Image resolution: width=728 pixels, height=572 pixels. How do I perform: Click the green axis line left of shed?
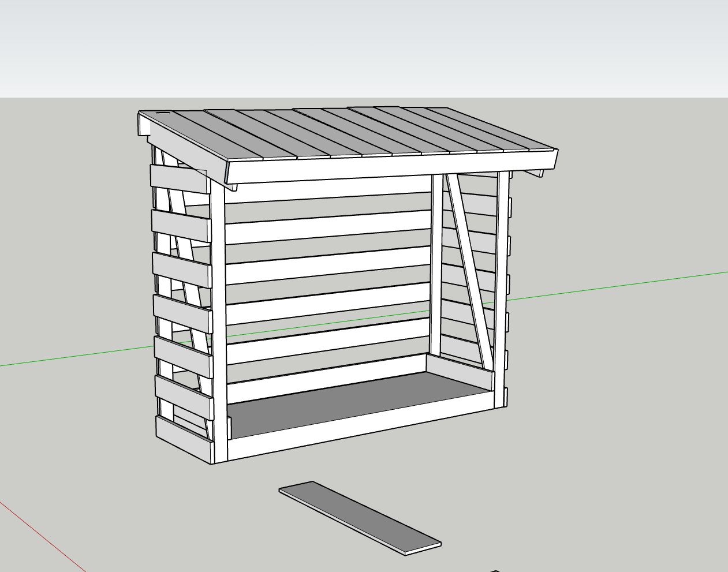click(x=75, y=356)
